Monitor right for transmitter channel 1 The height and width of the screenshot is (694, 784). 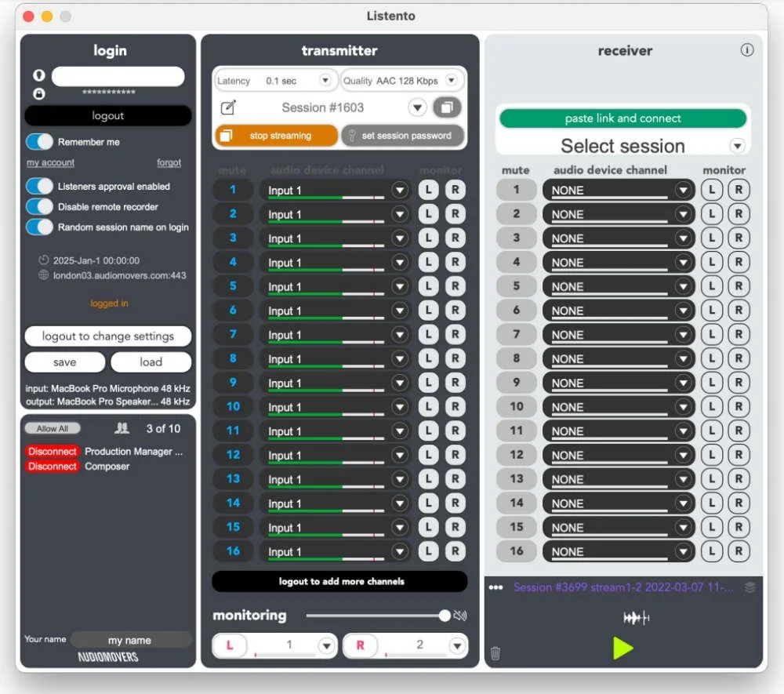click(x=455, y=190)
